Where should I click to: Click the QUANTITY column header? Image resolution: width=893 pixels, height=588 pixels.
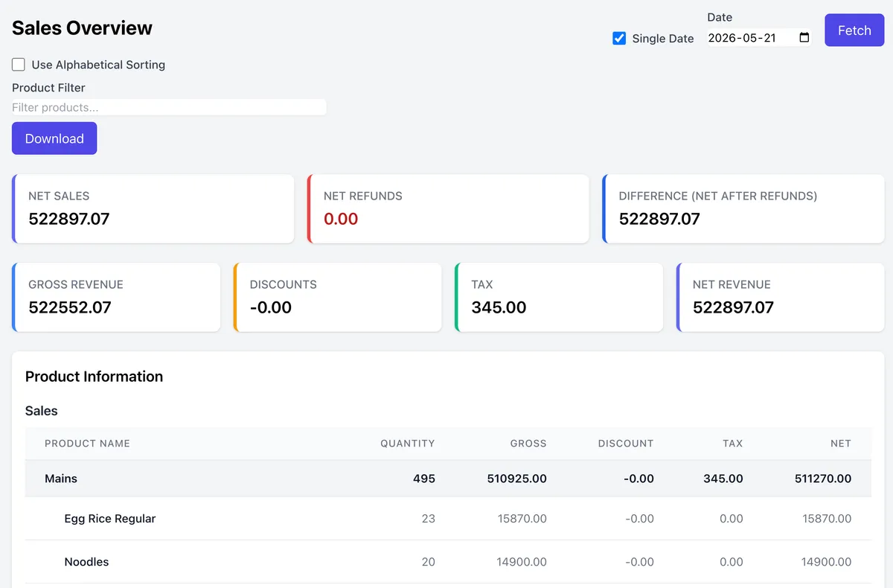click(x=408, y=444)
